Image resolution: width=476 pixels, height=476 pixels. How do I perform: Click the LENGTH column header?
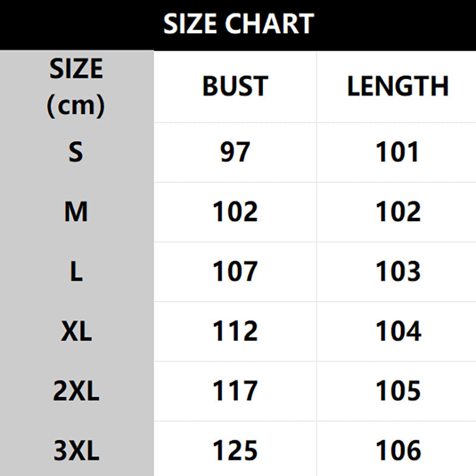tap(397, 87)
